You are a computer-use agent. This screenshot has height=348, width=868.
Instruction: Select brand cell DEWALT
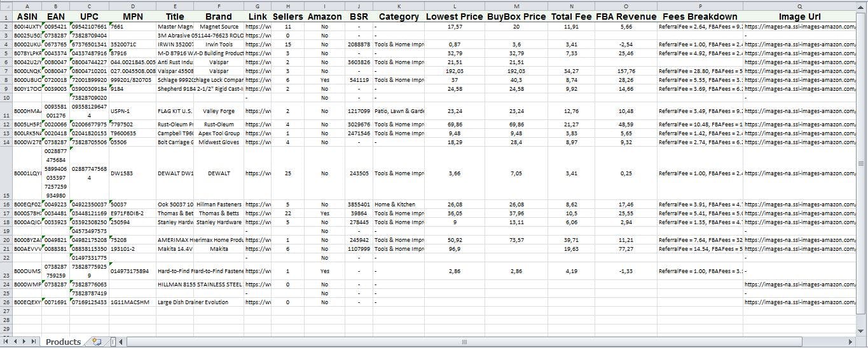click(219, 173)
